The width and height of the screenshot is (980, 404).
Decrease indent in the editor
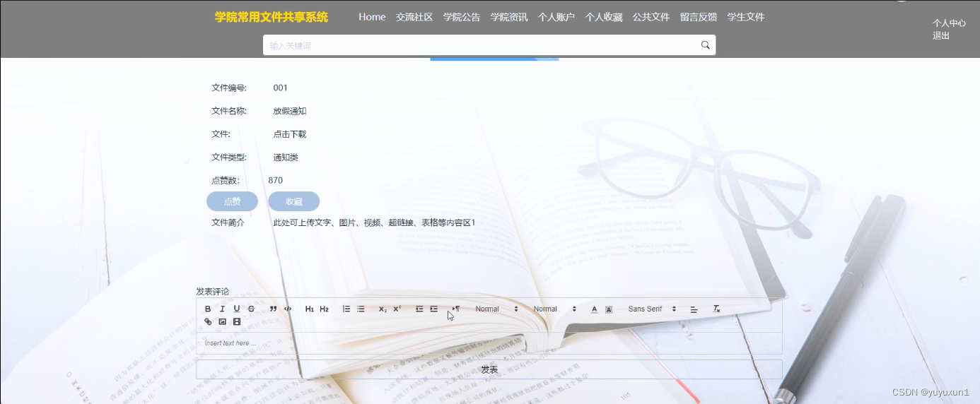coord(419,309)
